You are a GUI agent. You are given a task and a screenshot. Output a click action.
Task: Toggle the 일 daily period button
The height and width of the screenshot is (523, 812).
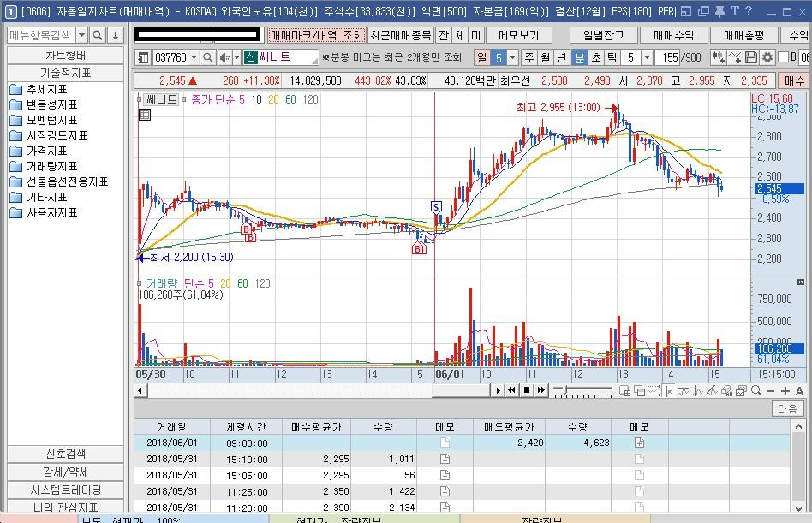pos(482,57)
